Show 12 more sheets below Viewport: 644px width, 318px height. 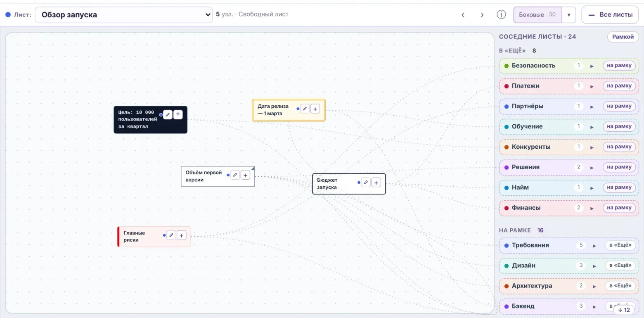coord(624,310)
